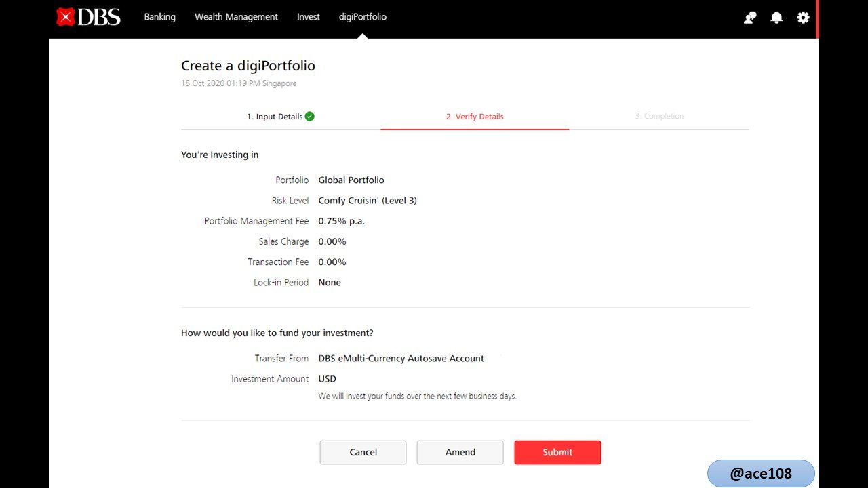Select step 3 Completion

click(x=659, y=117)
